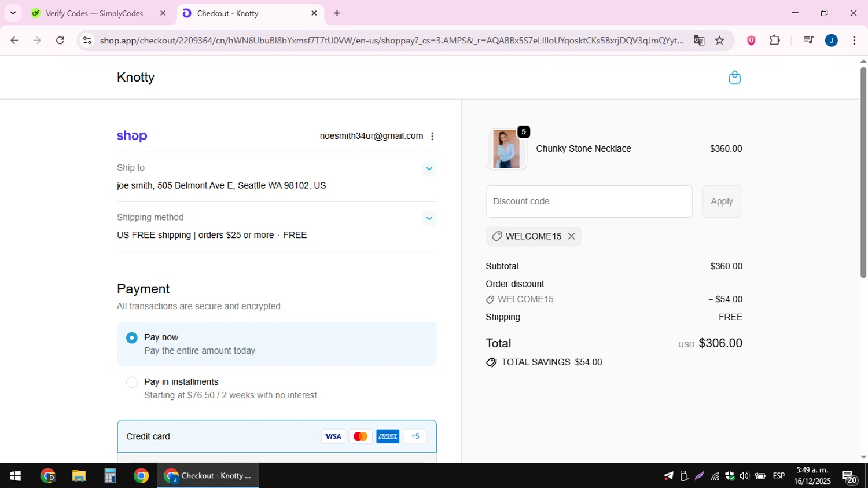868x488 pixels.
Task: Click the total savings tag icon
Action: [x=491, y=362]
